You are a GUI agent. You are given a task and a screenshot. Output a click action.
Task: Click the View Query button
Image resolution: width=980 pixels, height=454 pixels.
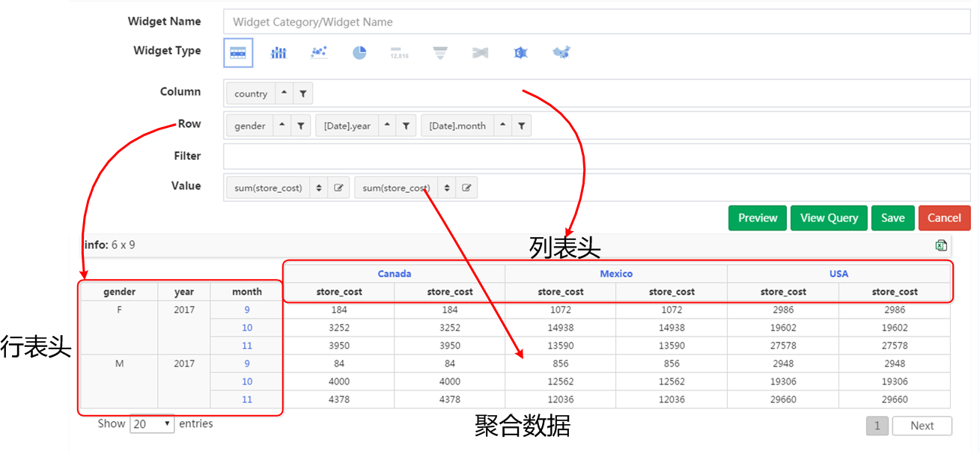[x=829, y=218]
